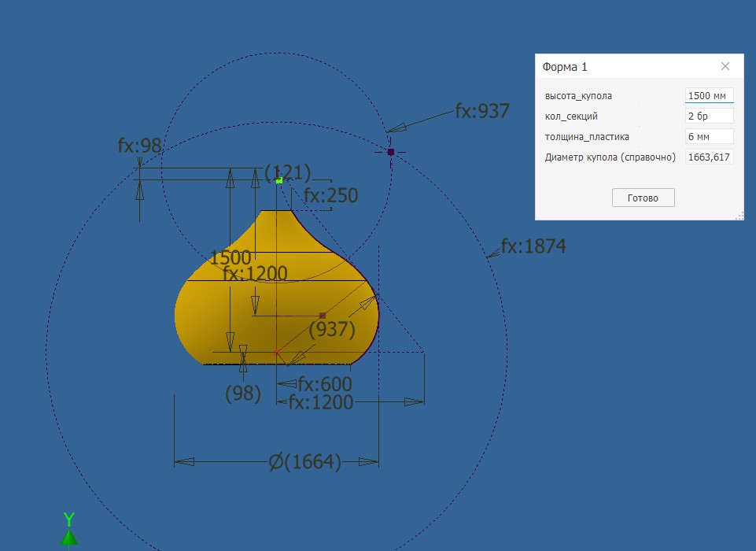Select the (937) reference dimension
The width and height of the screenshot is (756, 551).
pos(332,330)
